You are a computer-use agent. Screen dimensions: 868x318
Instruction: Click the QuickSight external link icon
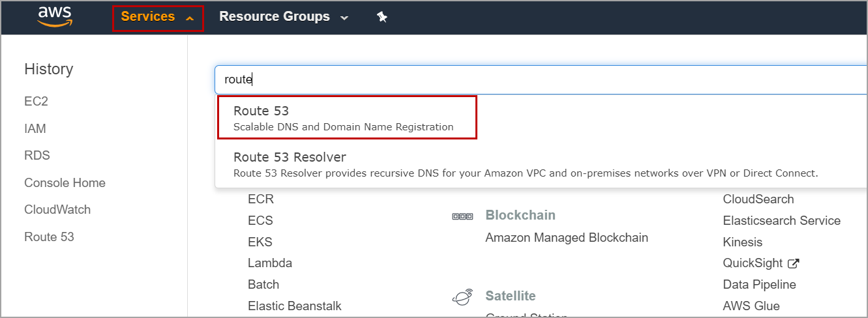794,264
